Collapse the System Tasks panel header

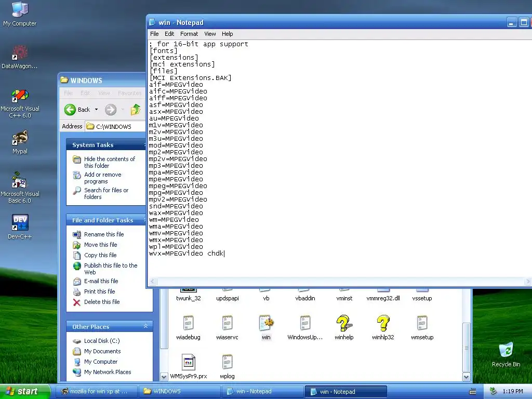(x=106, y=144)
